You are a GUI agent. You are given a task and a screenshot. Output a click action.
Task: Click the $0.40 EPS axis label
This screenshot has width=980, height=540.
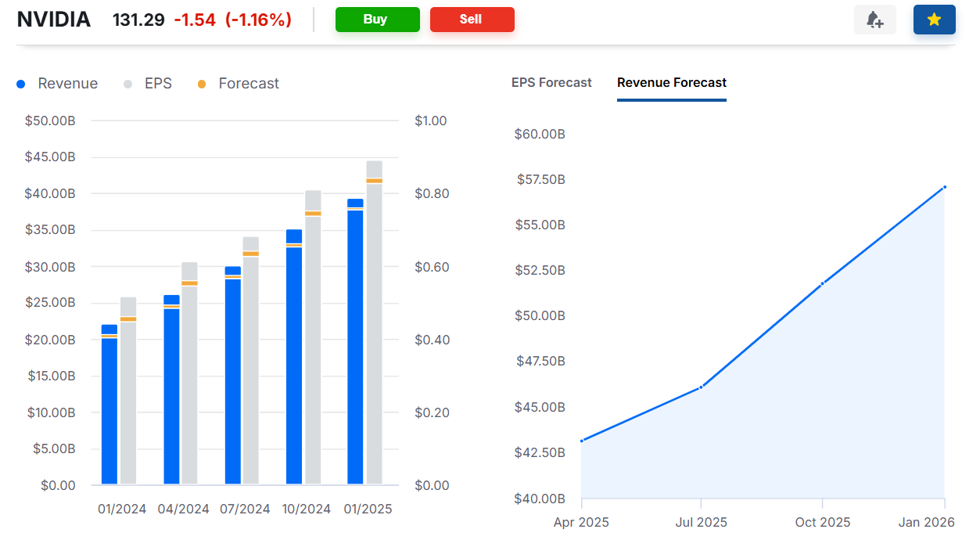(431, 340)
